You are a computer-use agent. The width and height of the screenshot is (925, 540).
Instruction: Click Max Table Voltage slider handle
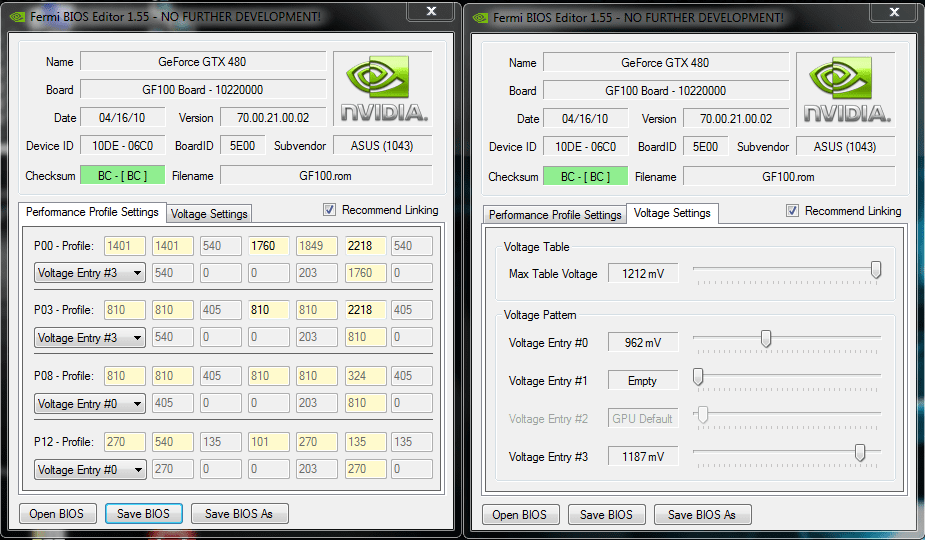(876, 270)
